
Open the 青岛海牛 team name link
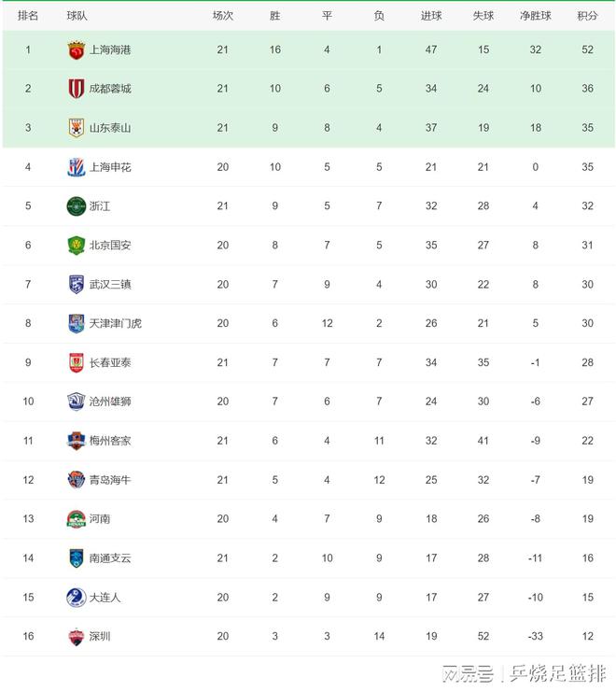click(110, 480)
